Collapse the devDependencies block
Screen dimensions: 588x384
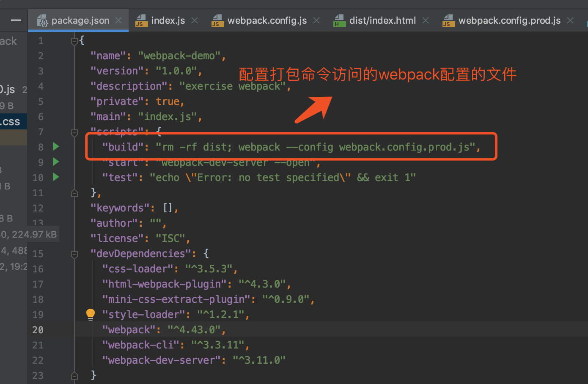coord(74,254)
